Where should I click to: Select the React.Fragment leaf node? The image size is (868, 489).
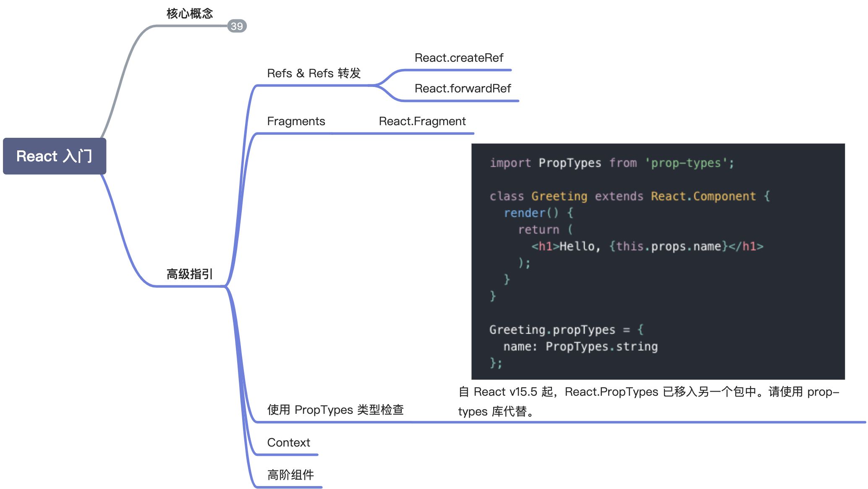(x=422, y=121)
